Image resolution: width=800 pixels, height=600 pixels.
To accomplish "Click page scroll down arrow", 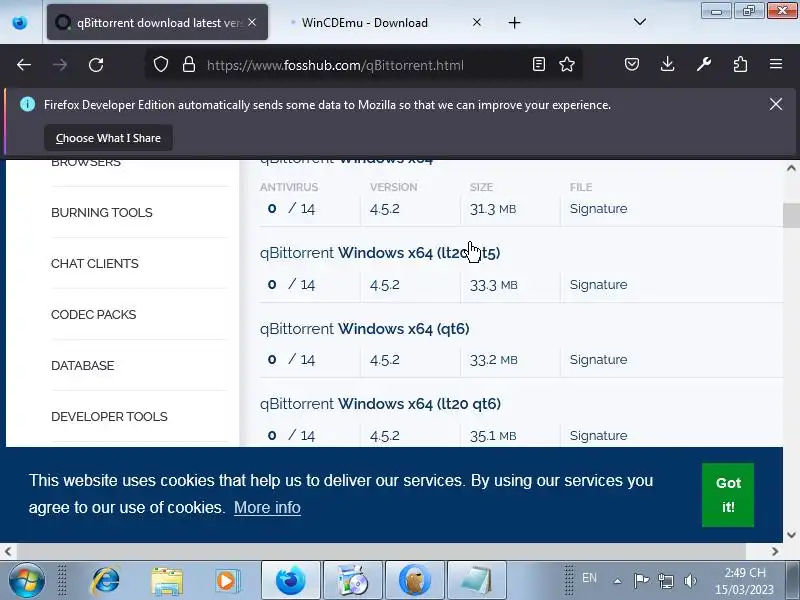I will pos(791,535).
